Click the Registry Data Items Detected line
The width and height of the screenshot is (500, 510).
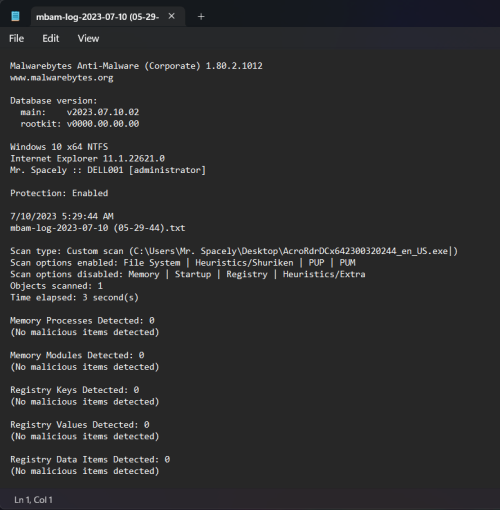(x=90, y=459)
